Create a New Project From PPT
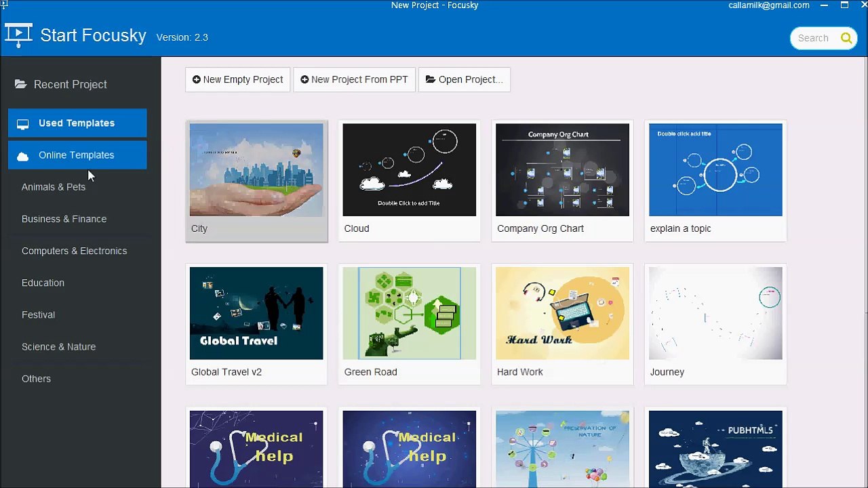 point(354,79)
